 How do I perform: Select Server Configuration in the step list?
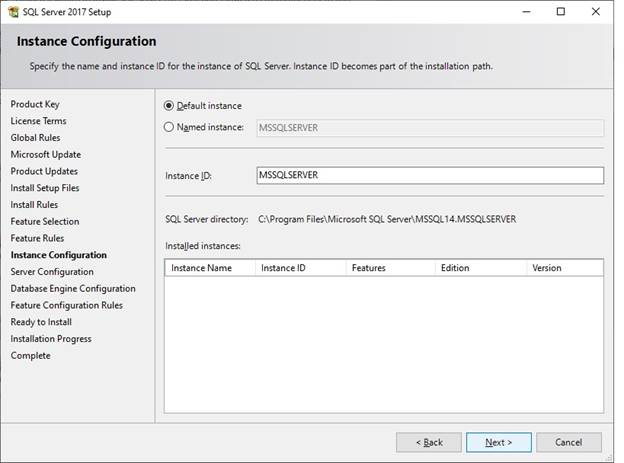tap(52, 272)
